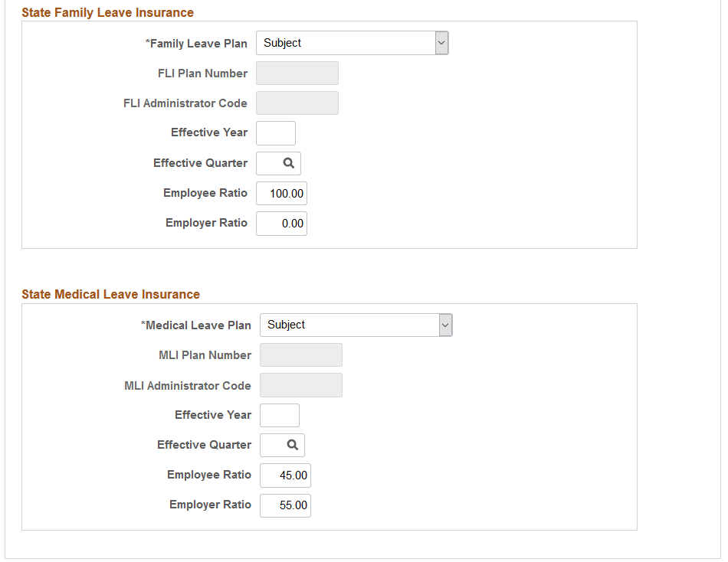This screenshot has width=728, height=562.
Task: Click the Medical Leave Employer Ratio field showing 55.00
Action: click(285, 505)
